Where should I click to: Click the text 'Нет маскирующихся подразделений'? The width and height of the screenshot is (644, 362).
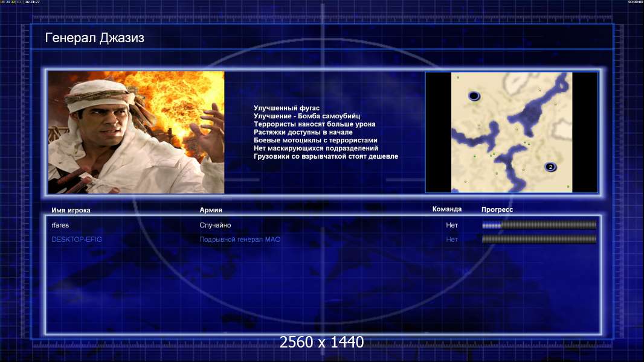315,148
